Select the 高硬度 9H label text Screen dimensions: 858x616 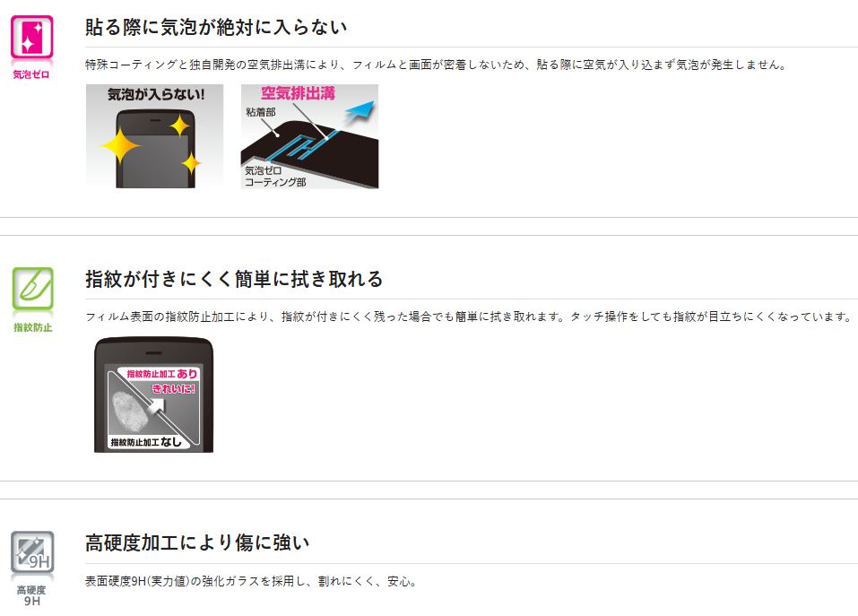pyautogui.click(x=31, y=595)
